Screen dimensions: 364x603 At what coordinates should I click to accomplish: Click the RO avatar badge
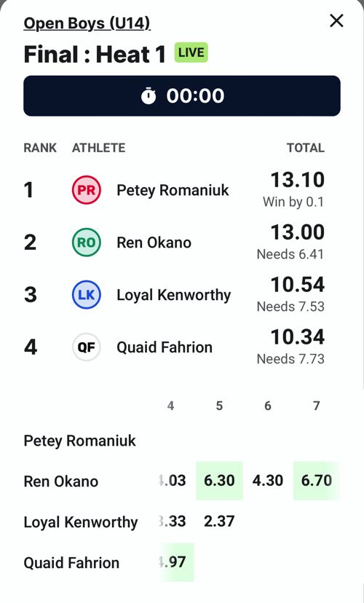tap(87, 243)
